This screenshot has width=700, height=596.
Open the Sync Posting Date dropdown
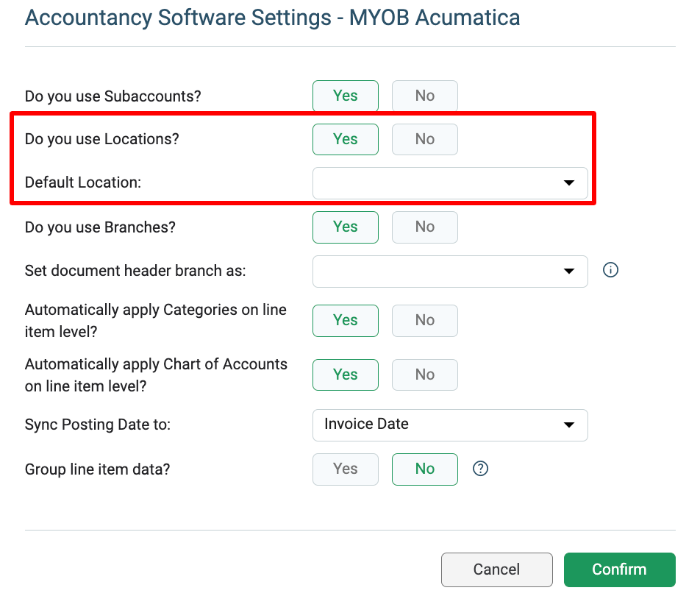pos(450,425)
